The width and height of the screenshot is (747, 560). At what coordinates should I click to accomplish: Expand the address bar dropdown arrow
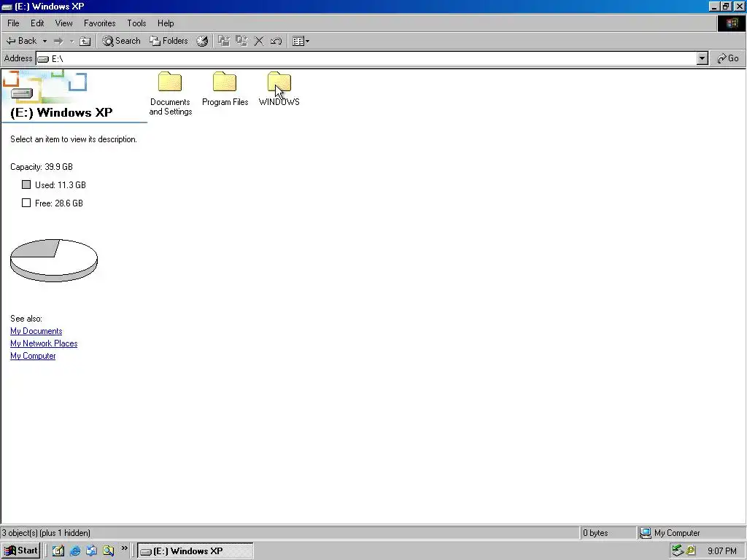pos(703,58)
